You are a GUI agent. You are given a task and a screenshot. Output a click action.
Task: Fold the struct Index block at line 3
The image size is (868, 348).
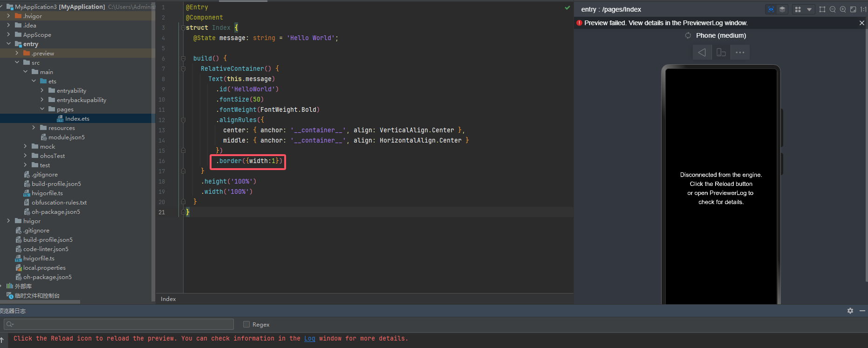183,28
